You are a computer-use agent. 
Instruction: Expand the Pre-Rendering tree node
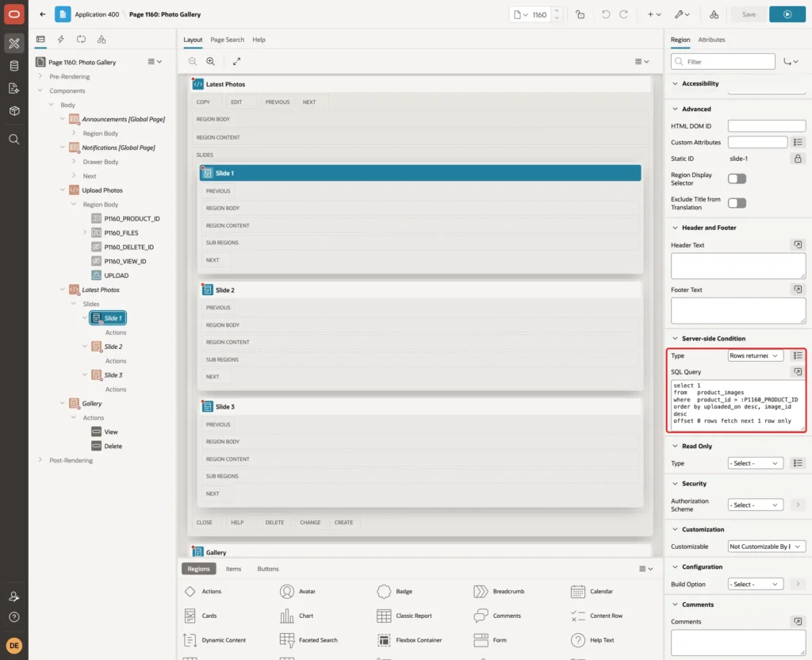point(40,76)
